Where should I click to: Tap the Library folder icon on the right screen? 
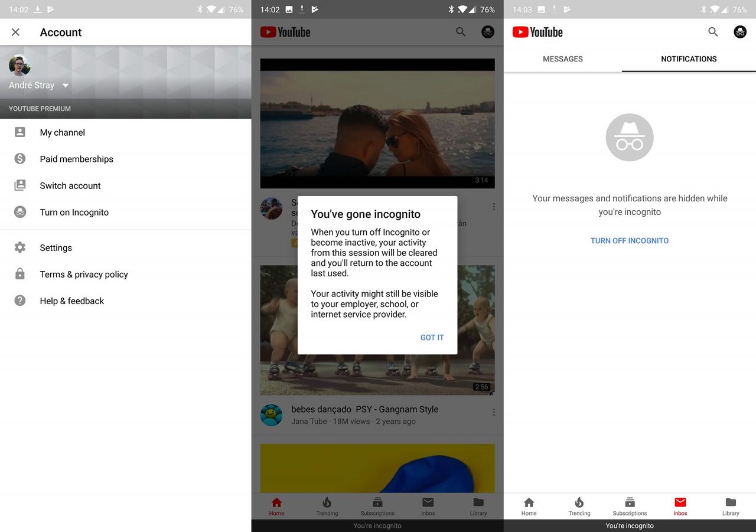(x=731, y=502)
